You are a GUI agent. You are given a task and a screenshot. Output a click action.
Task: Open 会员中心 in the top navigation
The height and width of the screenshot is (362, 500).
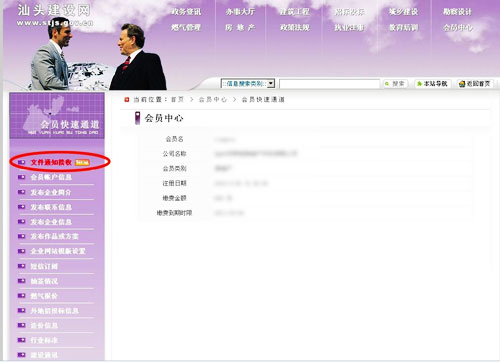(x=458, y=27)
